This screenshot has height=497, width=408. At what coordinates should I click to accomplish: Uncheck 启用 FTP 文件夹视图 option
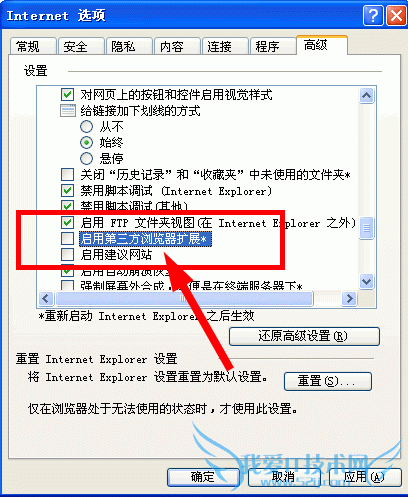[x=68, y=222]
